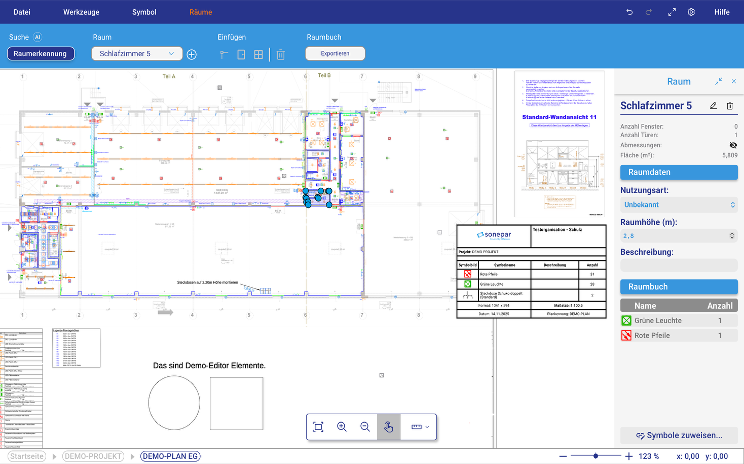Image resolution: width=744 pixels, height=464 pixels.
Task: Open the measurement tool dropdown arrow
Action: click(x=428, y=427)
